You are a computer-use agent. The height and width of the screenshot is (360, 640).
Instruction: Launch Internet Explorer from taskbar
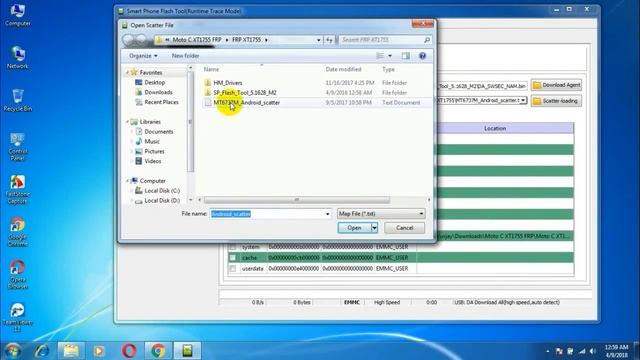tap(42, 351)
